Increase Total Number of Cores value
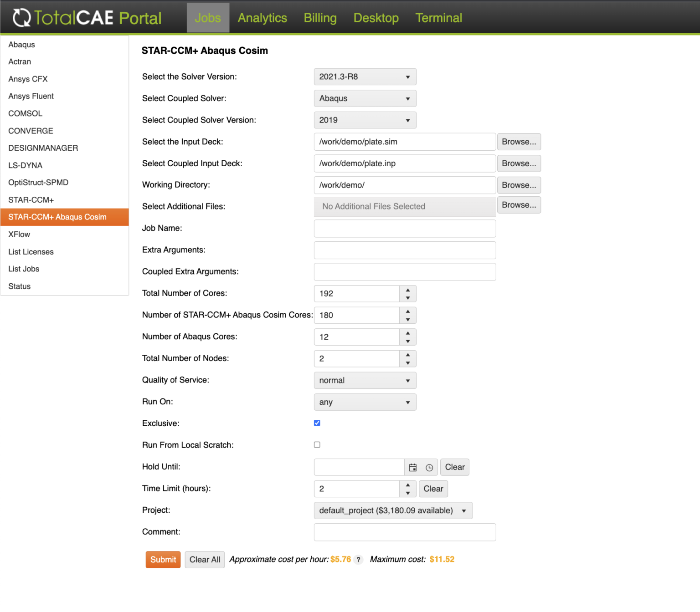The width and height of the screenshot is (700, 612). click(x=408, y=290)
